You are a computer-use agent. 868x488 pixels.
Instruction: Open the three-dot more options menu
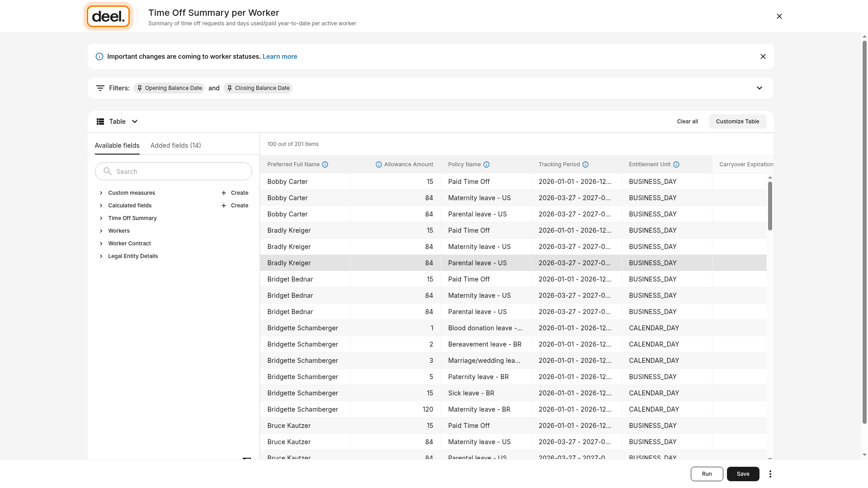coord(770,474)
